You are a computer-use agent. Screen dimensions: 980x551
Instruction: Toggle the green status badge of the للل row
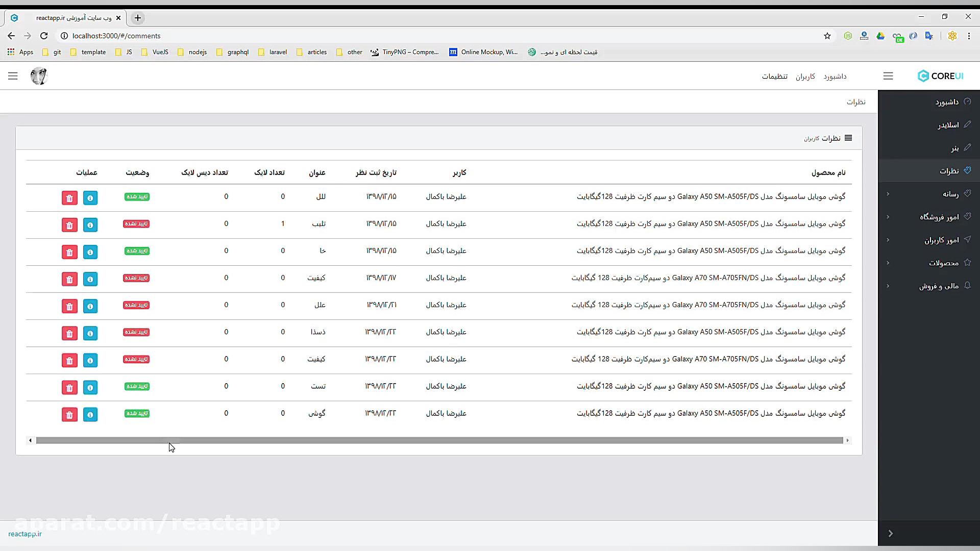tap(137, 197)
